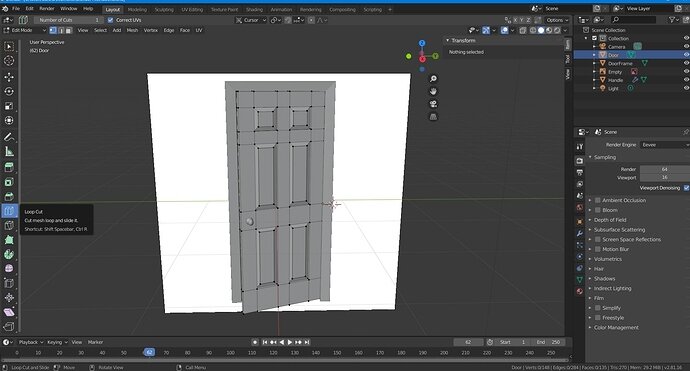690x371 pixels.
Task: Select the Select Box tool
Action: coord(9,46)
